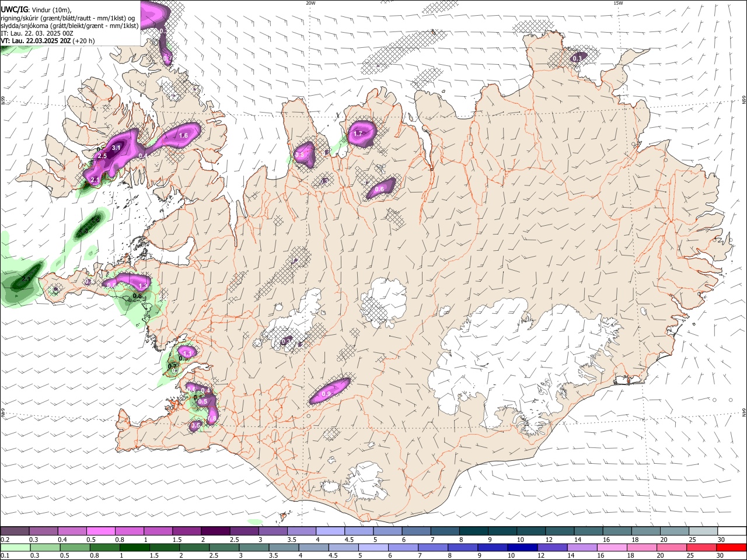Image resolution: width=747 pixels, height=560 pixels.
Task: Click the 1.1 precipitation value on the map
Action: click(188, 353)
